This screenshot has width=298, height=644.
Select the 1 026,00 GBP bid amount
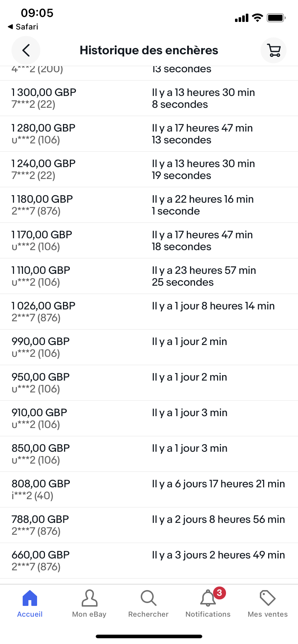[x=44, y=306]
